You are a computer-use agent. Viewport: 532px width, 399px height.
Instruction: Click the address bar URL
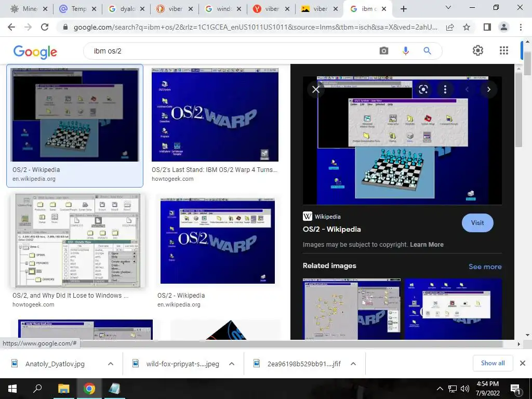(255, 27)
